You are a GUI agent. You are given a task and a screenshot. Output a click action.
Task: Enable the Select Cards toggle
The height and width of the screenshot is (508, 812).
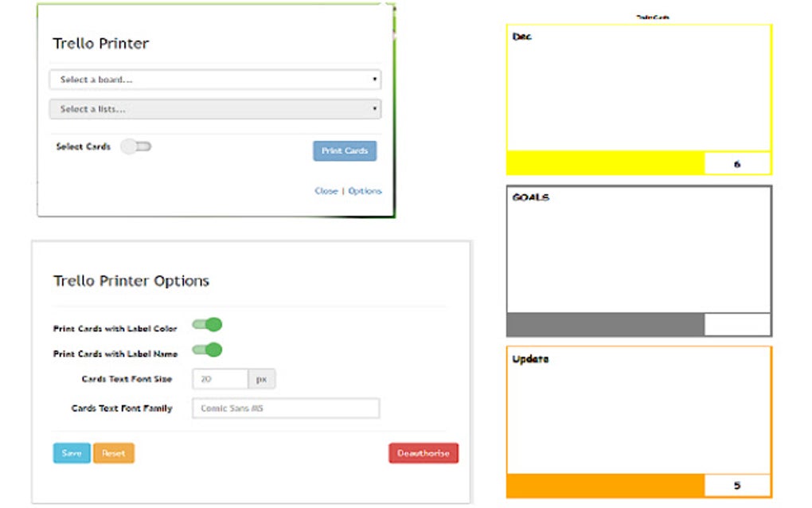click(135, 147)
